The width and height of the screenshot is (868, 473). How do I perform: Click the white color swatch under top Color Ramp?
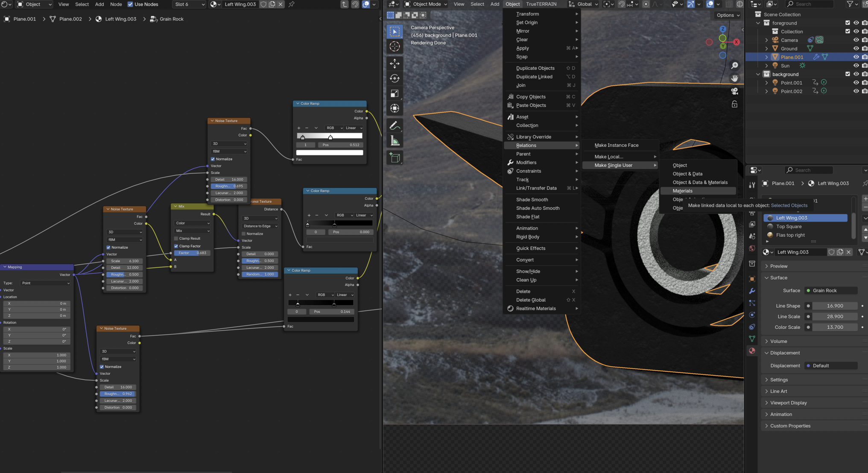[330, 152]
